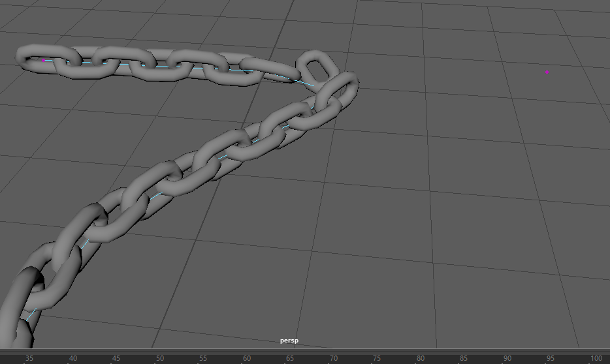610x364 pixels.
Task: Move the playhead to frame 55
Action: 203,358
